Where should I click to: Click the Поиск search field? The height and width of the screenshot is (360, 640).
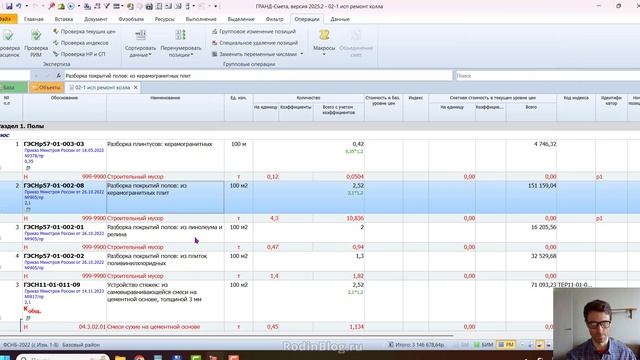pos(547,76)
